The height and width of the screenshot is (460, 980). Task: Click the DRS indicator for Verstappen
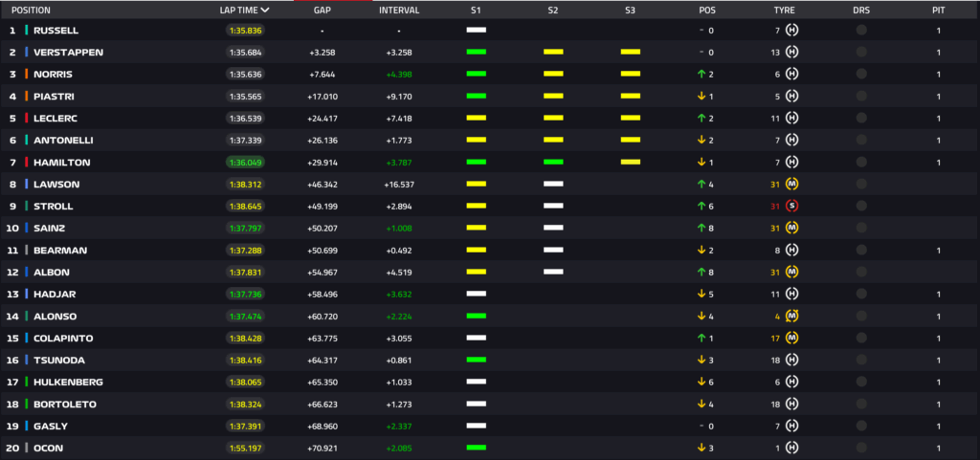click(x=861, y=53)
